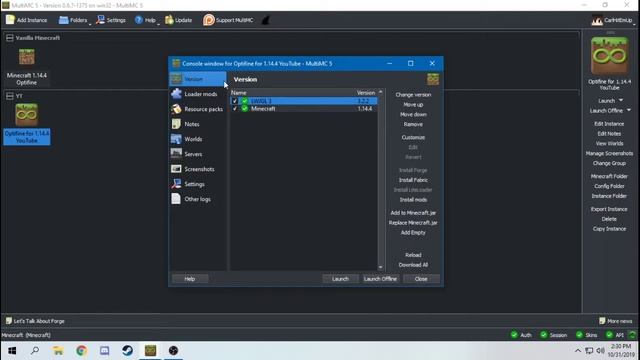Screen dimensions: 640x360
Task: Collapse the YT instance group
Action: (x=9, y=96)
